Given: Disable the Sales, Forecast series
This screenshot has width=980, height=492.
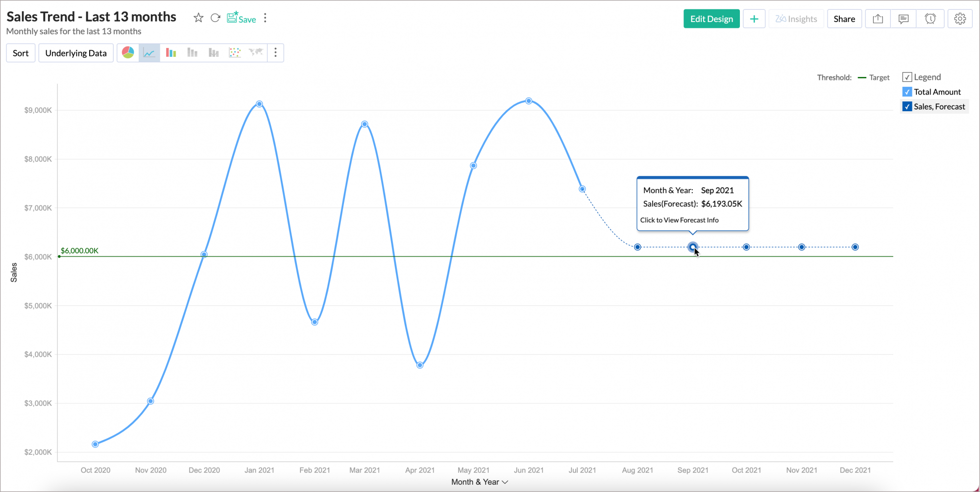Looking at the screenshot, I should 906,106.
